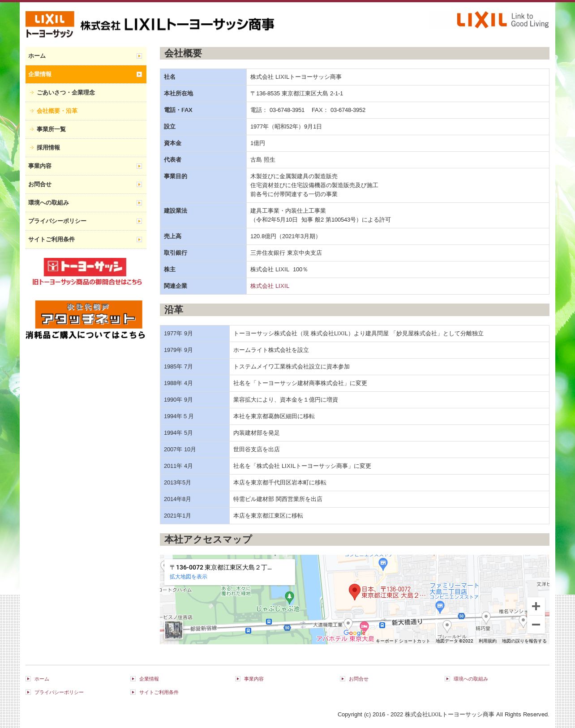Click the ファミリーマート 大島二丁目店 store marker
Image resolution: width=575 pixels, height=728 pixels.
(440, 607)
